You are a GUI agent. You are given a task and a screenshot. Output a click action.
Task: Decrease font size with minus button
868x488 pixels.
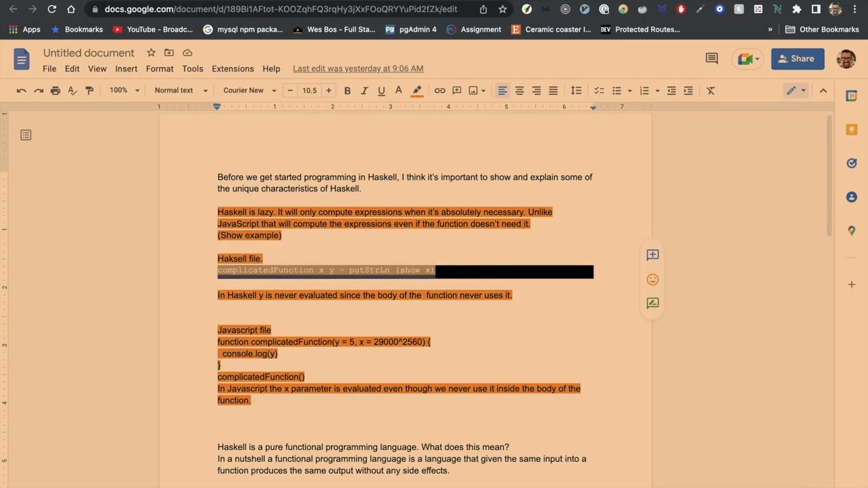coord(290,90)
